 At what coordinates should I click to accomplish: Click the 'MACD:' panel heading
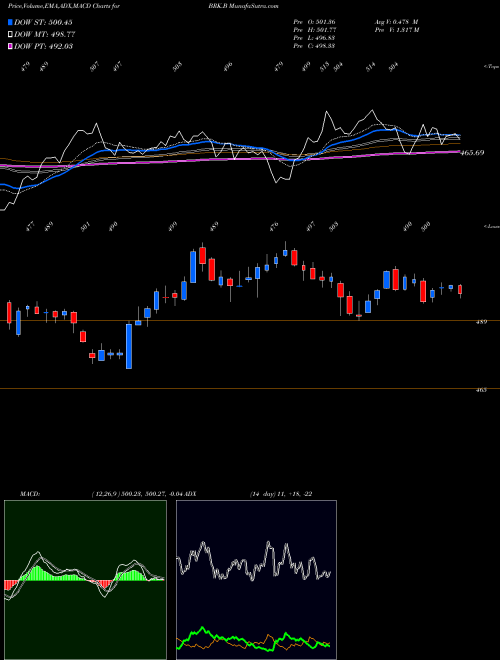click(29, 494)
